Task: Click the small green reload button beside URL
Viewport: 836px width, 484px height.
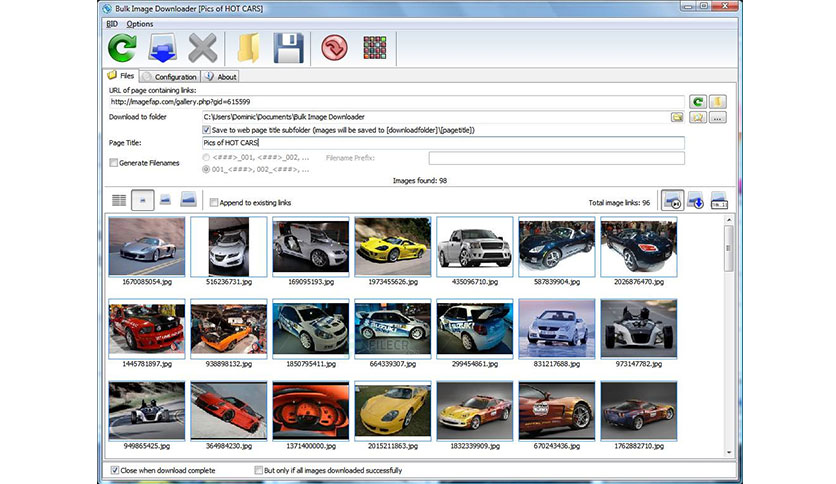Action: click(x=697, y=102)
